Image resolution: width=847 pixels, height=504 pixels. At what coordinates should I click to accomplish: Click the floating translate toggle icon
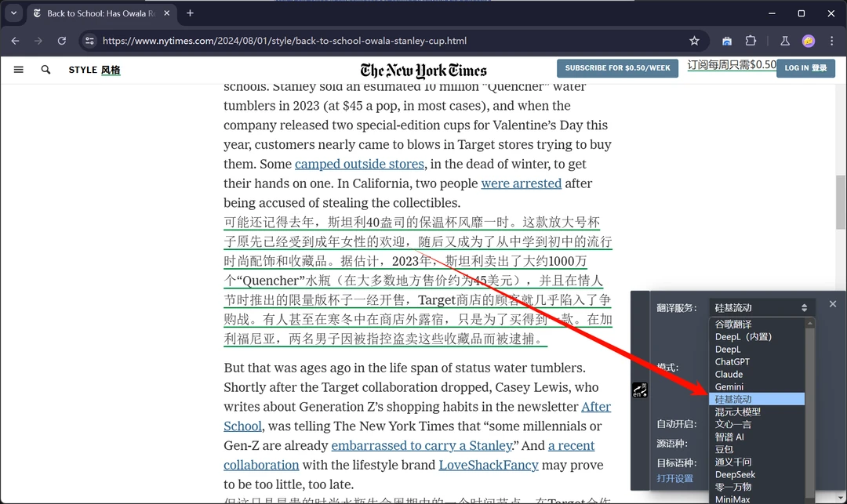[x=640, y=390]
